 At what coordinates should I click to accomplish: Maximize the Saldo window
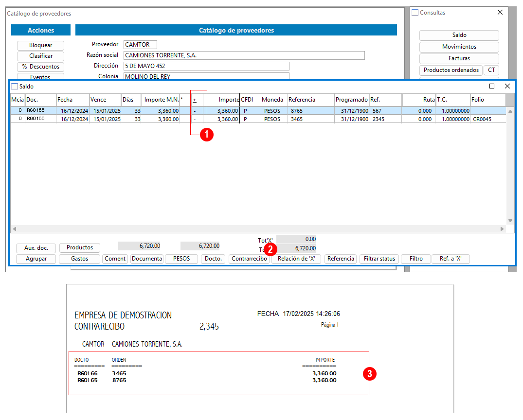tap(492, 87)
